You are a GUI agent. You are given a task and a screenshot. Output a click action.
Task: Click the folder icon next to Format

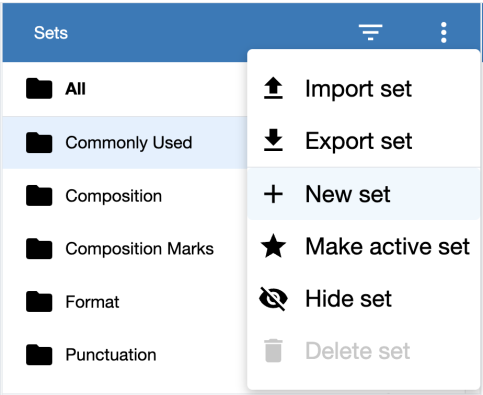point(39,302)
